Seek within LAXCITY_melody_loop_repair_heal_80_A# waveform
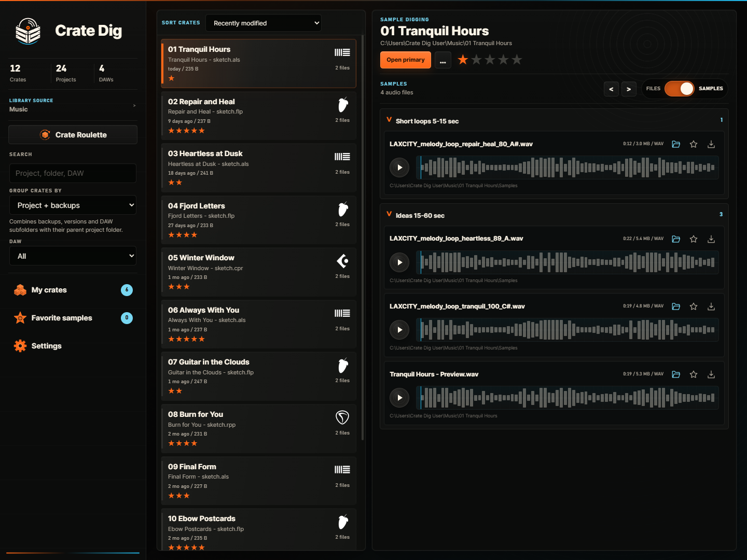The width and height of the screenshot is (747, 560). (568, 167)
